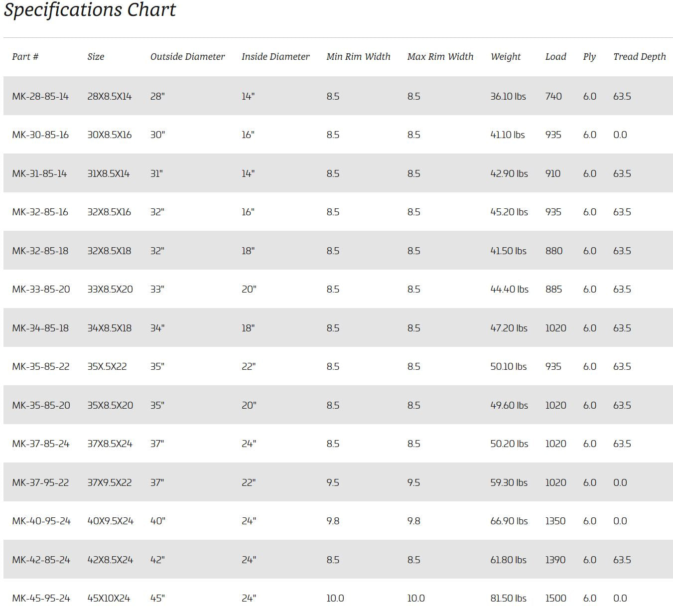Click the Ply column header
The height and width of the screenshot is (616, 673).
(x=589, y=57)
